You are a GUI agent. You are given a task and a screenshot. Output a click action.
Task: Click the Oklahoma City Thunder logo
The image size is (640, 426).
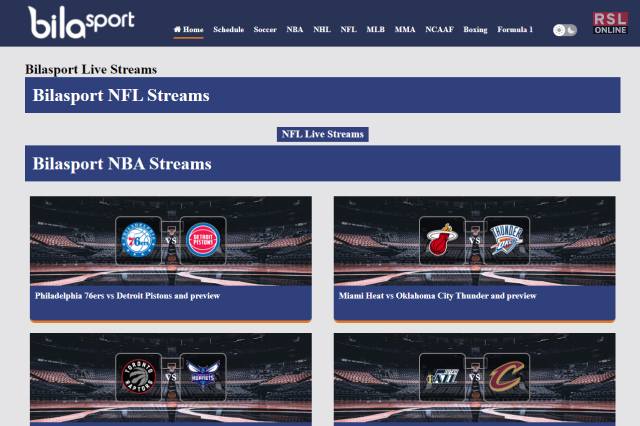507,240
